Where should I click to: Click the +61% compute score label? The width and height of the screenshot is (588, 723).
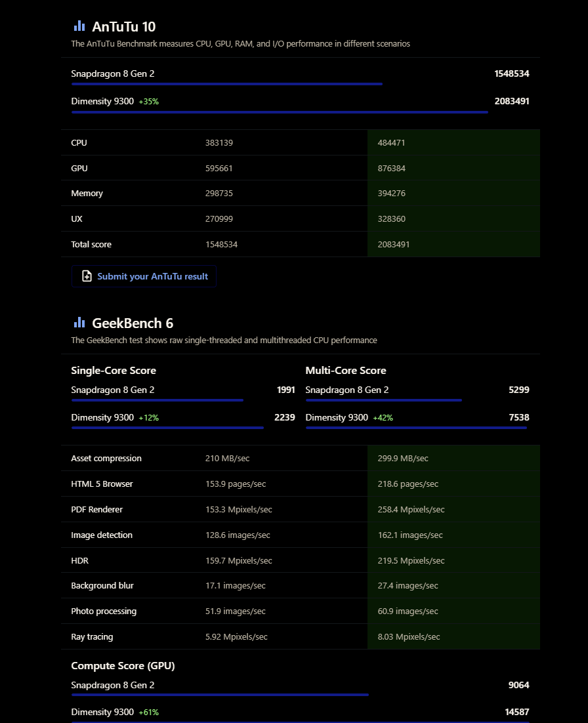[148, 713]
